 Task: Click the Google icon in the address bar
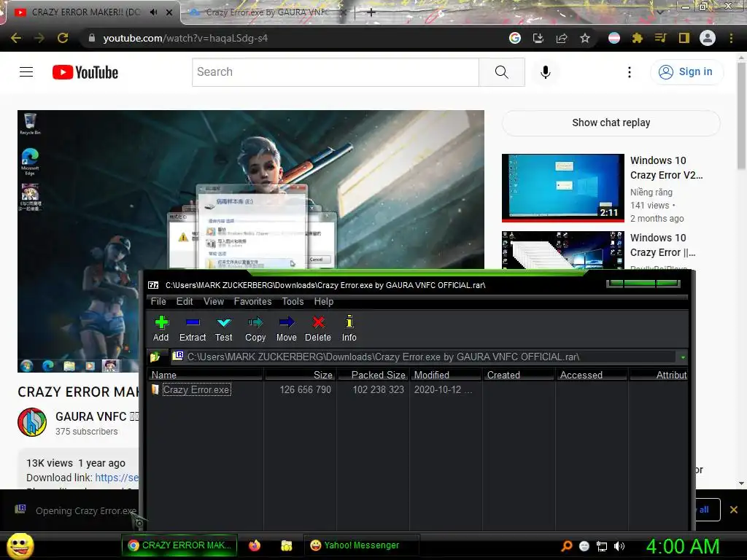[x=515, y=38]
